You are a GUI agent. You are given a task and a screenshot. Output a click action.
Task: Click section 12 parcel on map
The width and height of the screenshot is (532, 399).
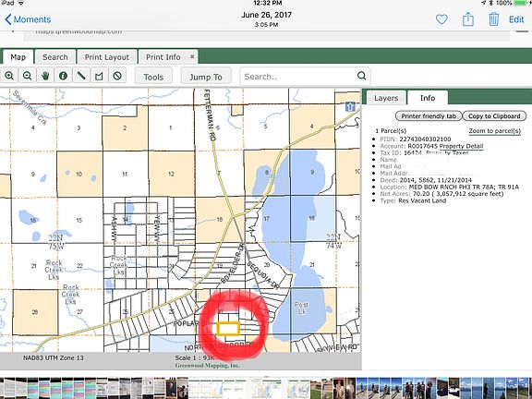tap(172, 174)
